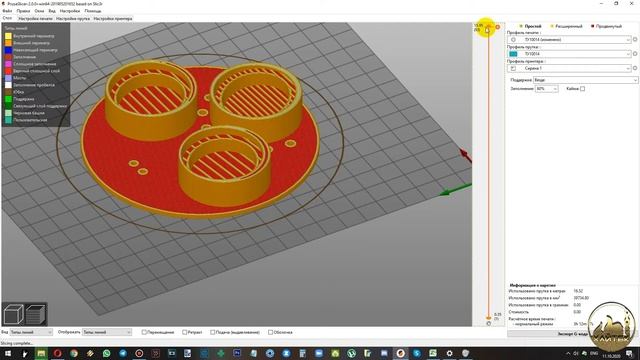This screenshot has height=360, width=640.
Task: Switch to the Настройки печати tab
Action: tap(36, 19)
